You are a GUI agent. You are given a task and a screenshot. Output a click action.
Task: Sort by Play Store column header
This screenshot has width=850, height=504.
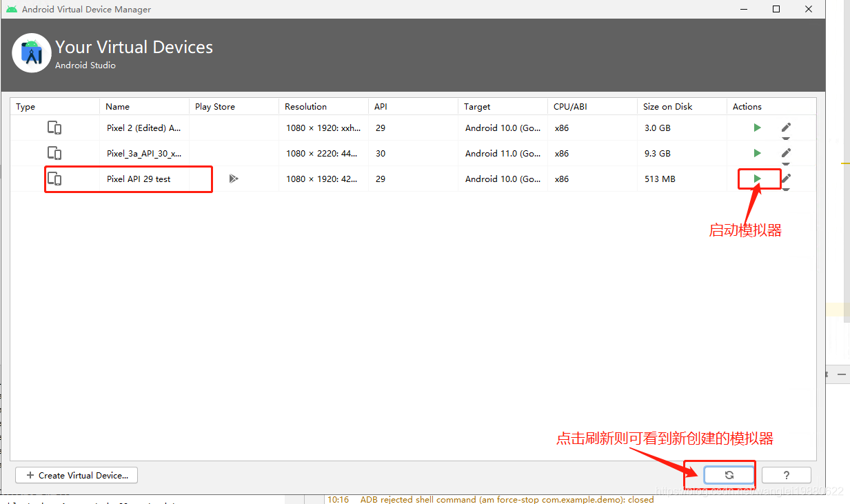click(x=234, y=106)
